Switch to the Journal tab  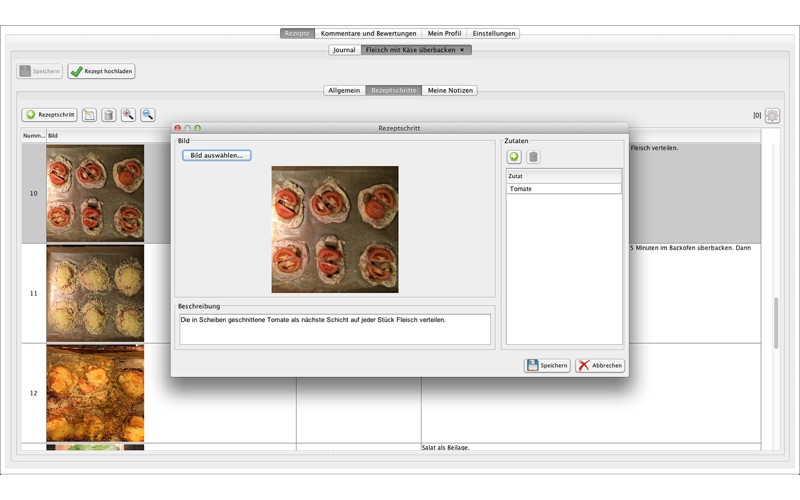(344, 50)
